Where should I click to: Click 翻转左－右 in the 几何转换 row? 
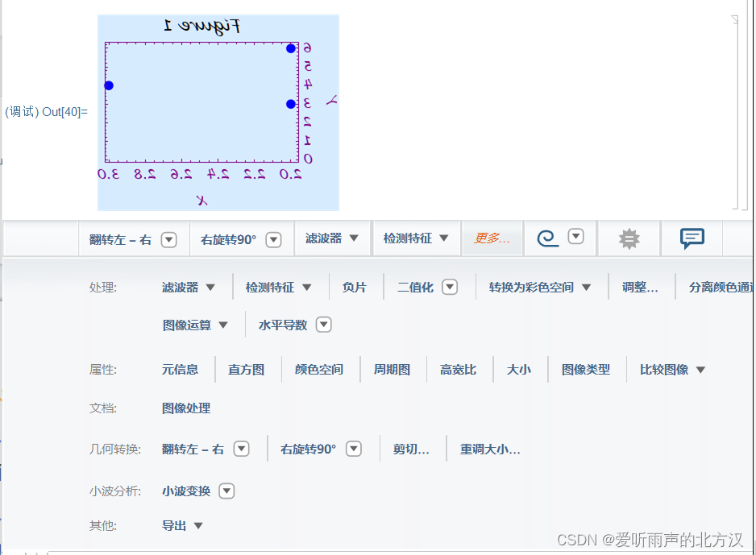pos(193,449)
